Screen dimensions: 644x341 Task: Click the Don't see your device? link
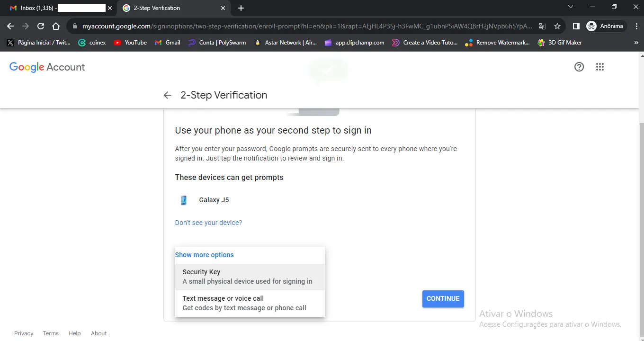(208, 223)
